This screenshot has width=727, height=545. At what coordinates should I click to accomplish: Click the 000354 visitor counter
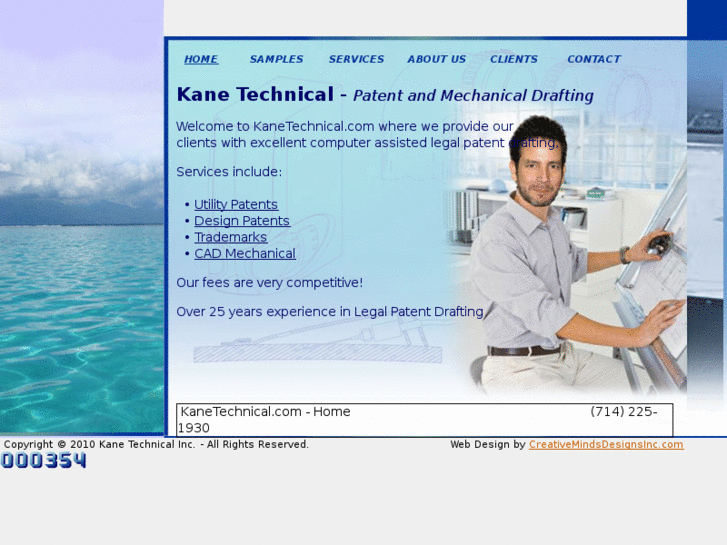[44, 461]
